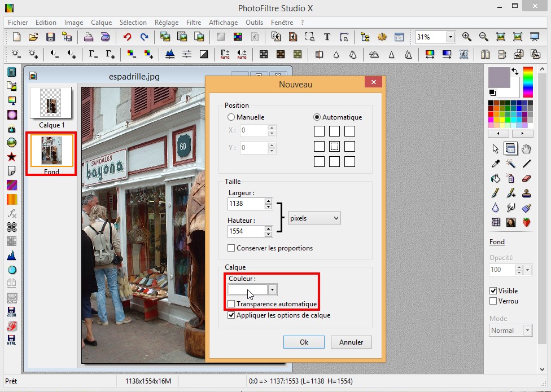Select the Manuelle position radio button
Image resolution: width=551 pixels, height=392 pixels.
231,117
